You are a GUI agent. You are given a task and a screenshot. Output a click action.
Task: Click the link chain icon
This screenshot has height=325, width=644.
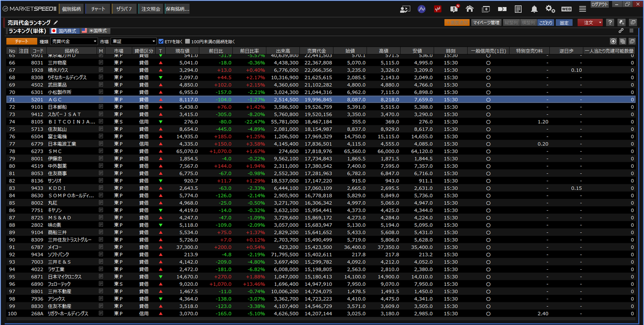[x=621, y=31]
